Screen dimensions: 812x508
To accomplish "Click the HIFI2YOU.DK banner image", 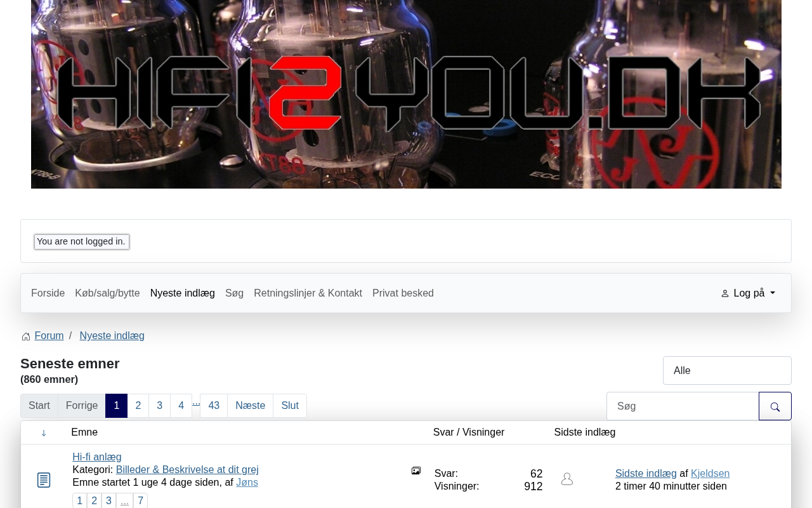I will pyautogui.click(x=406, y=94).
